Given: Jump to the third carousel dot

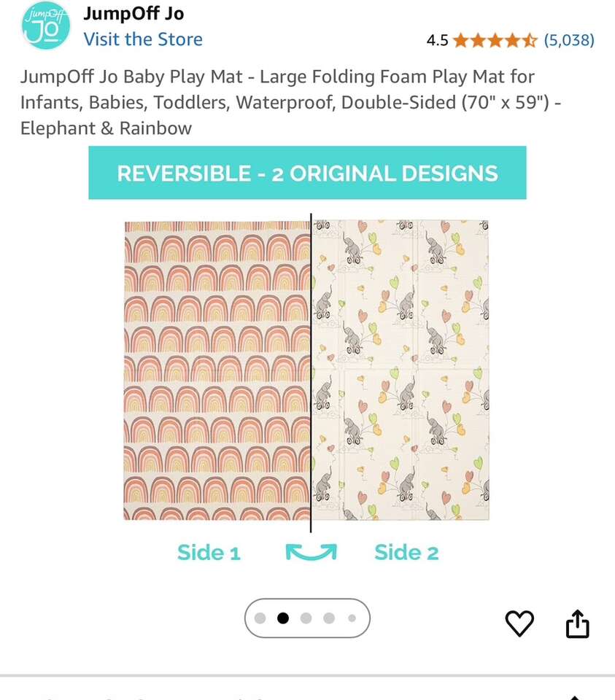Looking at the screenshot, I should (x=306, y=618).
